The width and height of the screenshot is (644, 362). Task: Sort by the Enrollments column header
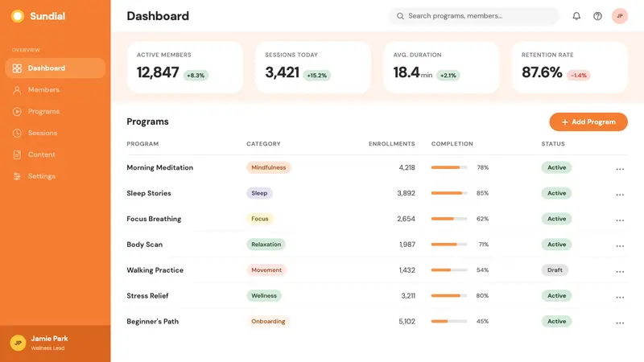click(x=392, y=144)
